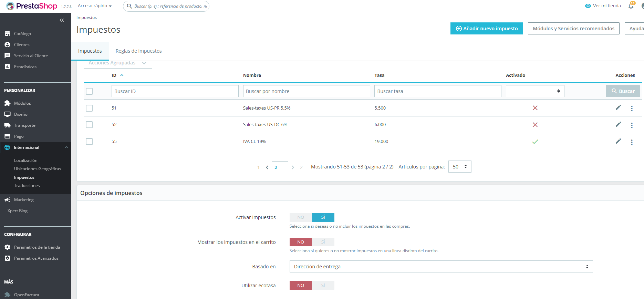
Task: Click the Pago credit card icon
Action: point(7,136)
